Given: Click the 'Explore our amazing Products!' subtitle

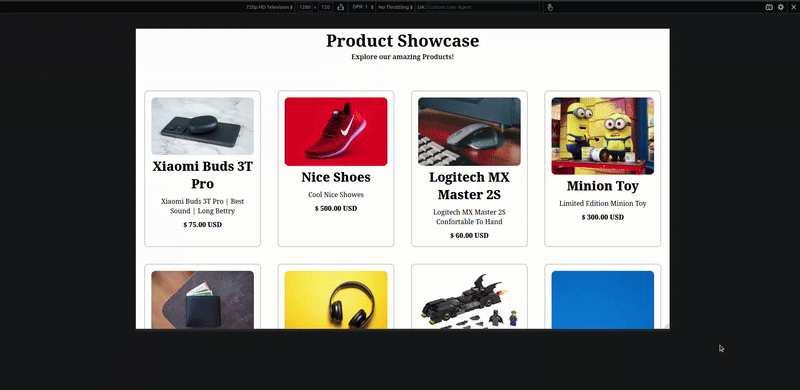Looking at the screenshot, I should point(403,57).
